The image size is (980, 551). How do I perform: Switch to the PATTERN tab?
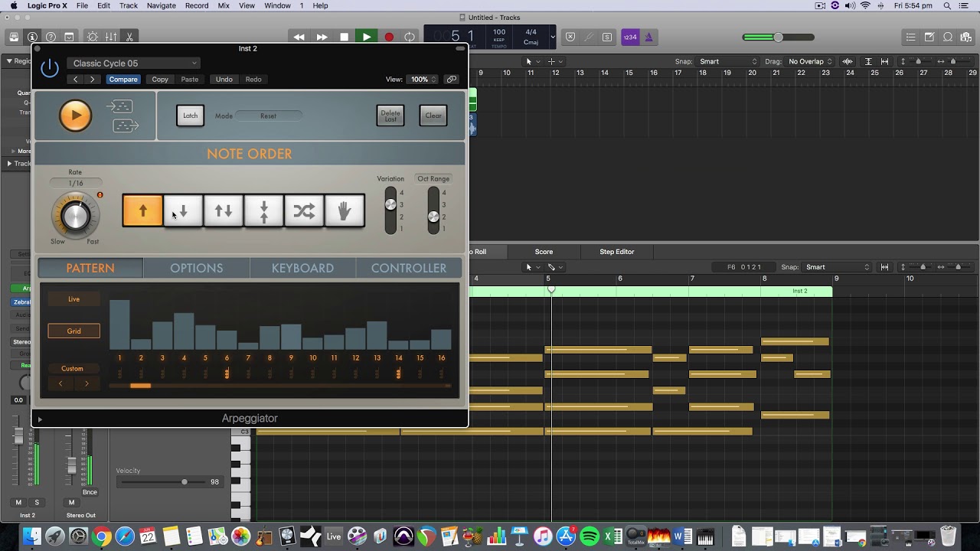90,268
